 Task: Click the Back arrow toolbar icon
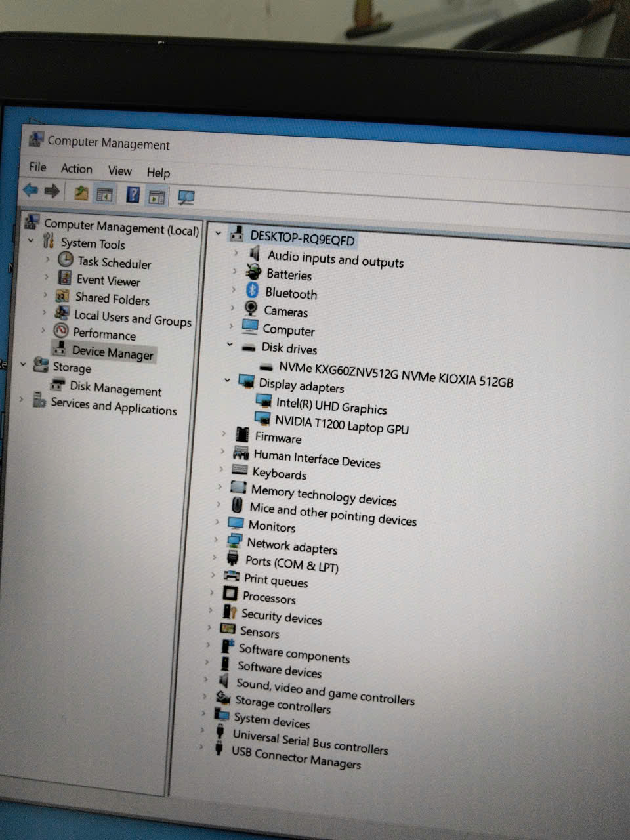click(30, 190)
